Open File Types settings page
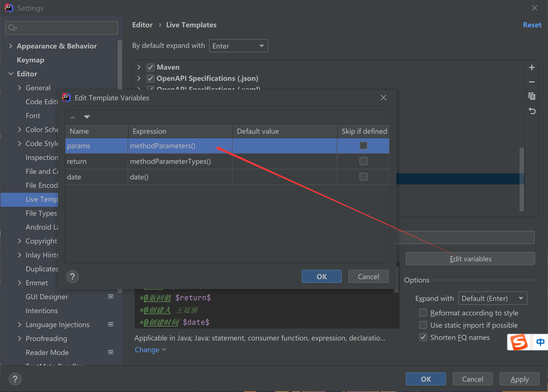Image resolution: width=548 pixels, height=392 pixels. (x=41, y=213)
